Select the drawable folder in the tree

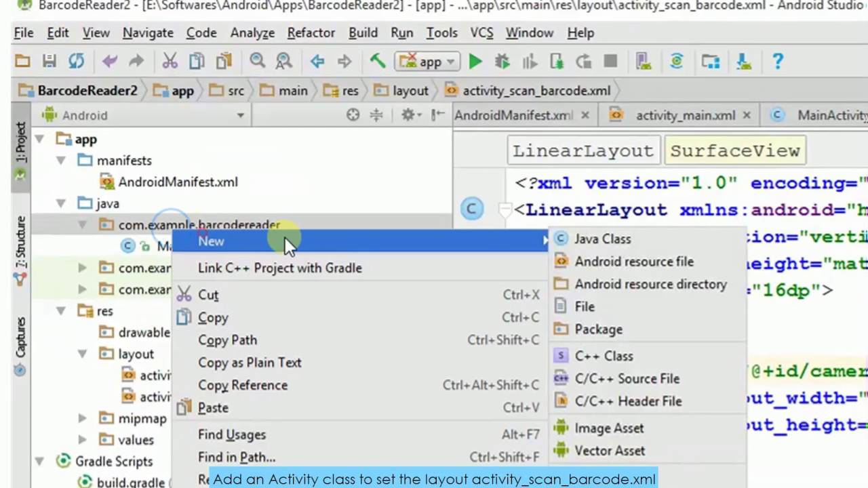pos(135,333)
